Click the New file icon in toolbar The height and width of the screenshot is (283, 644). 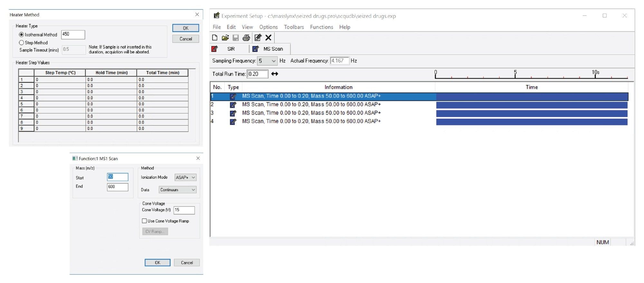click(x=215, y=38)
